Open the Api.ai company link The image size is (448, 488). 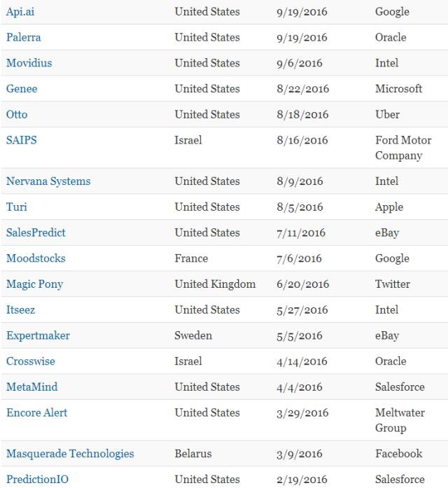click(20, 12)
